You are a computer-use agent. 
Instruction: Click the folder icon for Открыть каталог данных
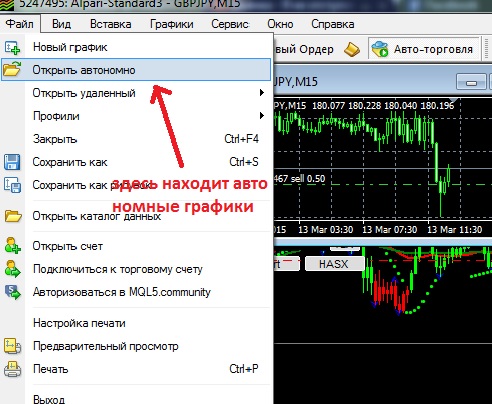click(13, 216)
